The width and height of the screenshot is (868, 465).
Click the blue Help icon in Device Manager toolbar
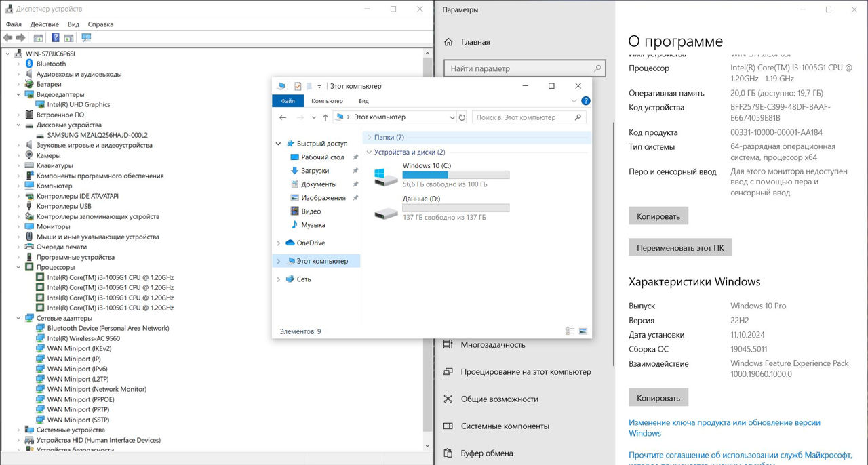[x=56, y=38]
